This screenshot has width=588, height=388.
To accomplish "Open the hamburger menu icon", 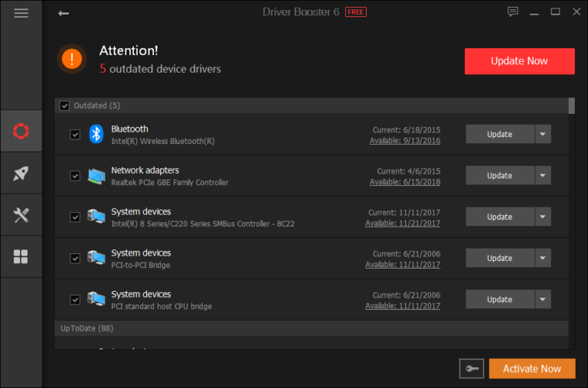I will [x=21, y=13].
